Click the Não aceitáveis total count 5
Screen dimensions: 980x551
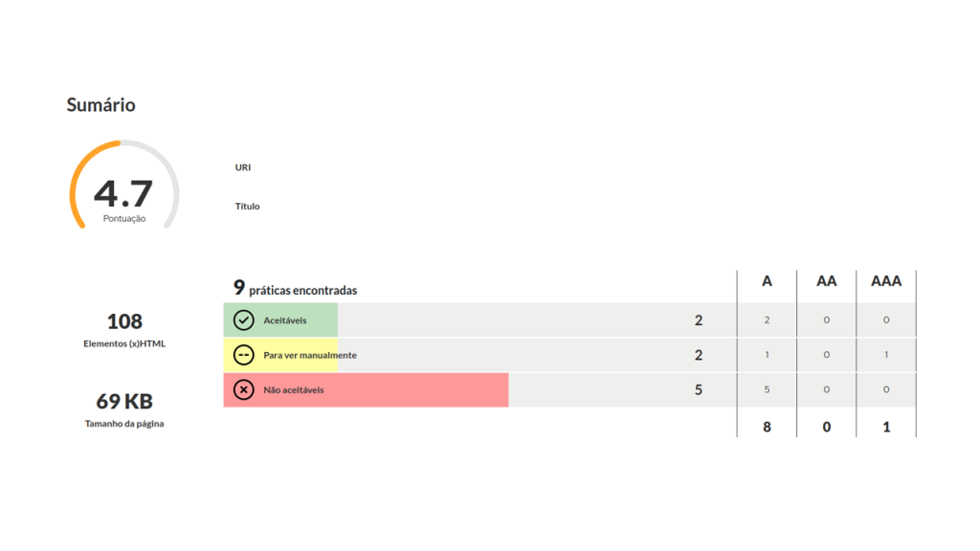coord(698,390)
